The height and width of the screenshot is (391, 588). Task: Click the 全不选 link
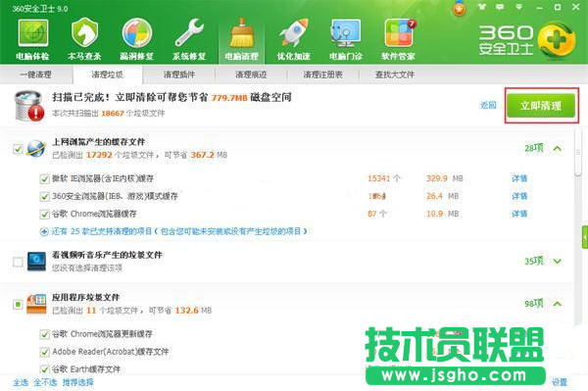click(x=45, y=382)
